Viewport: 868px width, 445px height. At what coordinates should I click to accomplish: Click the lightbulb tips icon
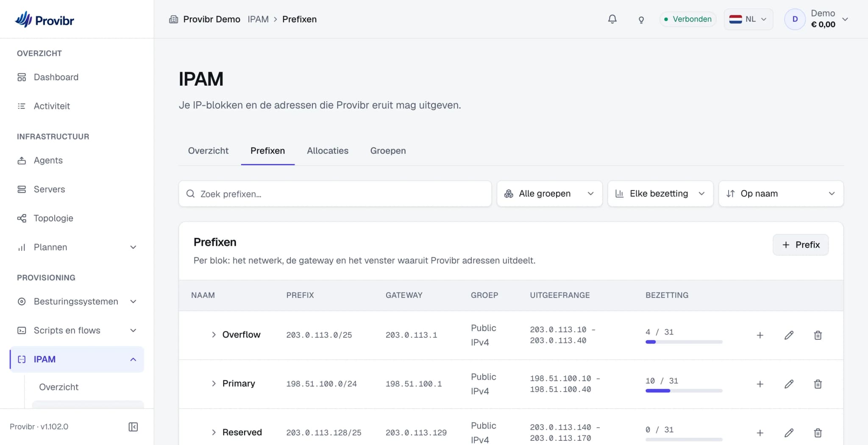tap(641, 19)
